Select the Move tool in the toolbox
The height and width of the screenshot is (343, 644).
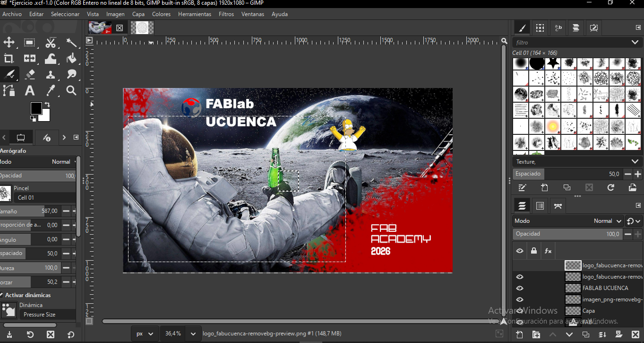9,43
